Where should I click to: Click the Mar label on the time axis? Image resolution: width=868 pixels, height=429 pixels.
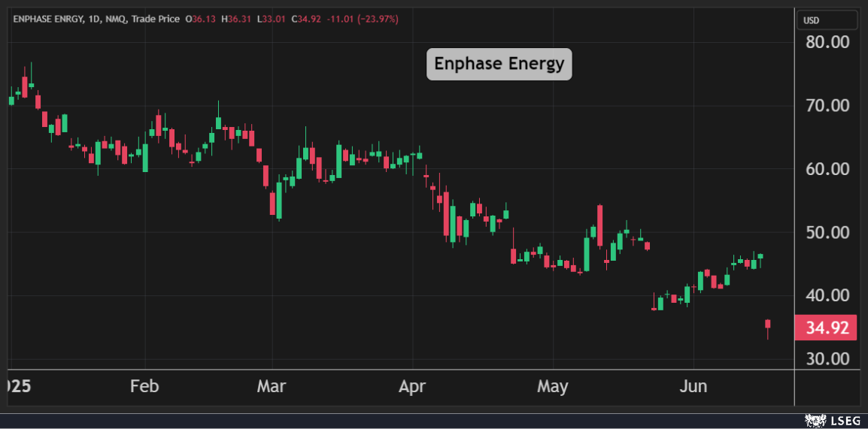[271, 386]
